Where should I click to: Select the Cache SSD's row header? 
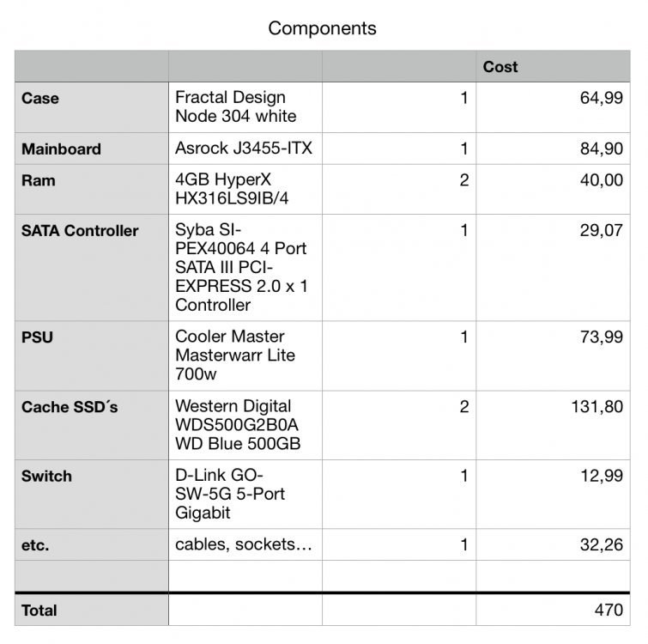point(92,425)
